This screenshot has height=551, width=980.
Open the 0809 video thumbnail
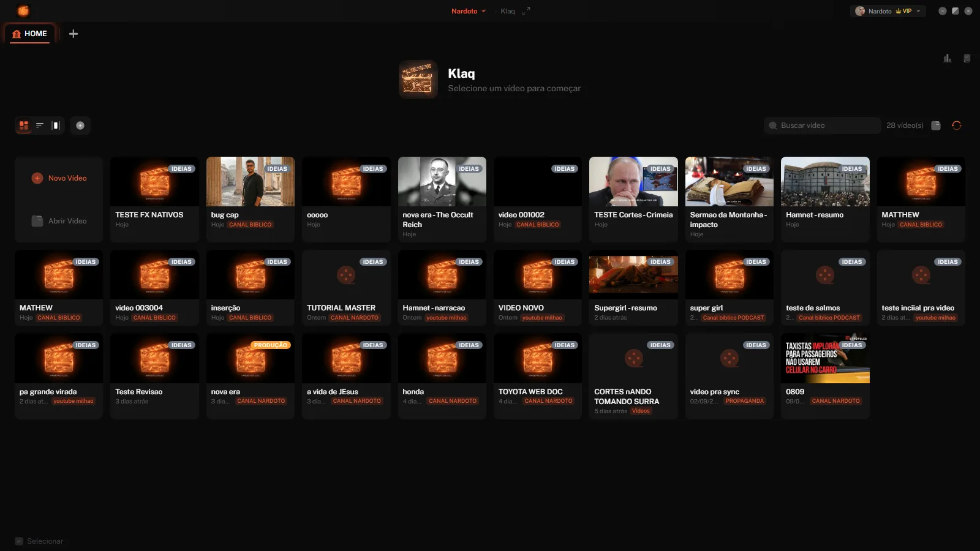825,358
